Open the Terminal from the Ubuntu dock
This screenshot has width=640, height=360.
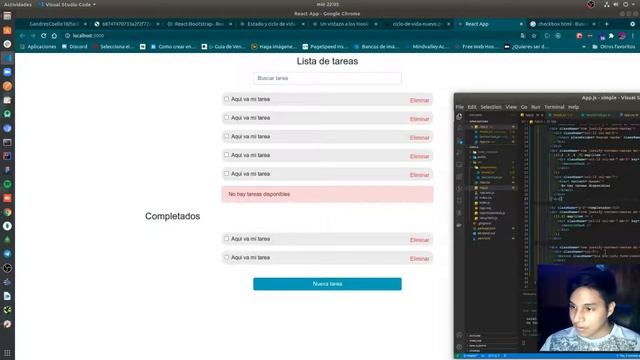tap(7, 142)
